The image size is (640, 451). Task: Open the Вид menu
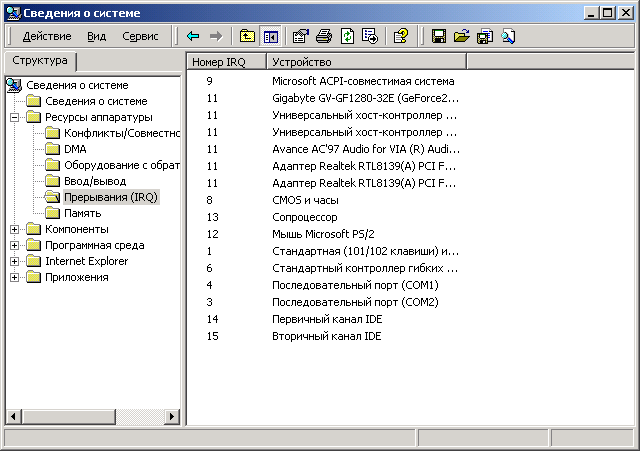pyautogui.click(x=96, y=36)
